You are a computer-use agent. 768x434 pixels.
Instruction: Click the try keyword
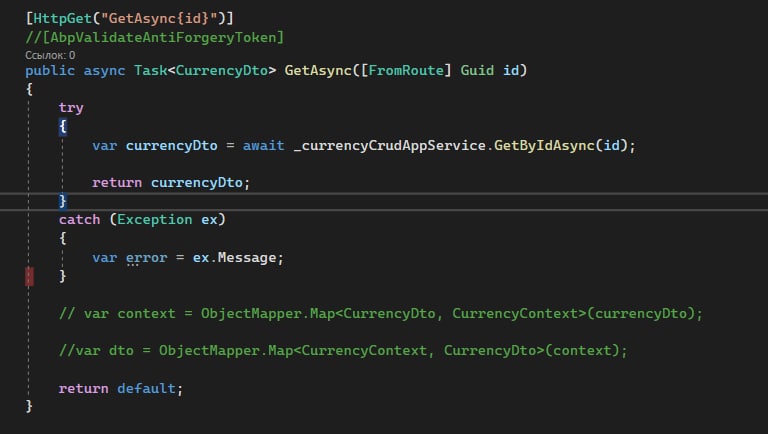[71, 108]
